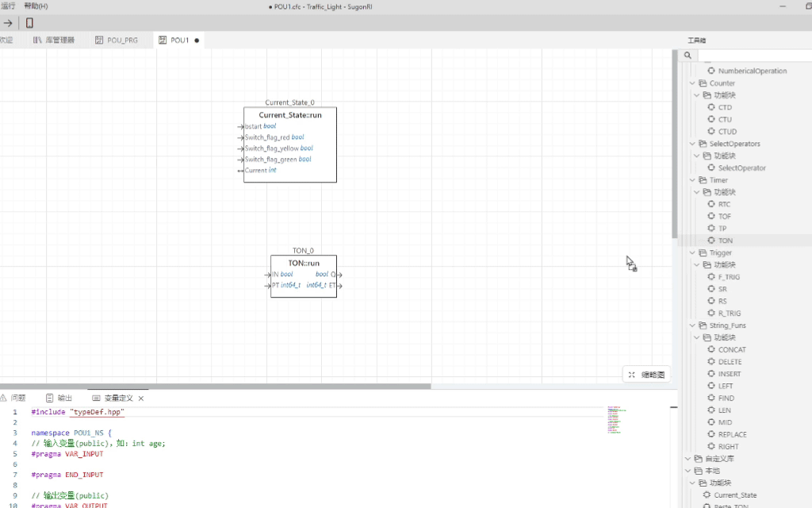The width and height of the screenshot is (812, 508).
Task: Select the Current_State local function block
Action: pos(734,495)
